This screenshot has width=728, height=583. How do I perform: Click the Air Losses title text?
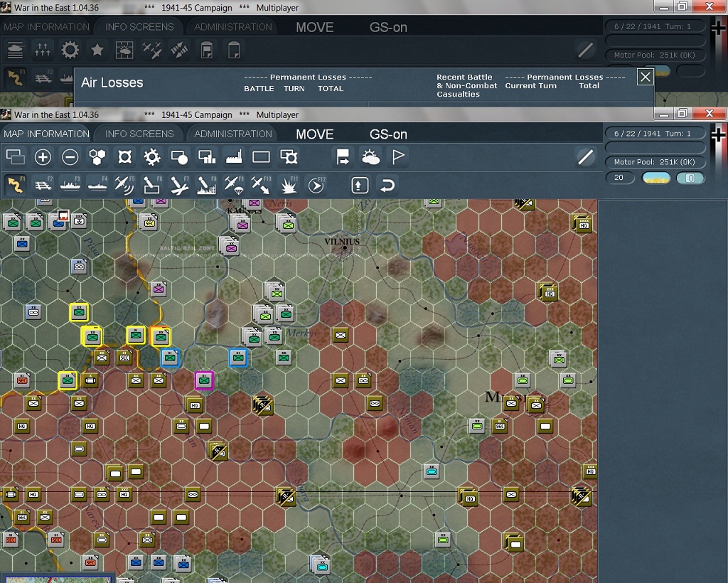tap(112, 82)
